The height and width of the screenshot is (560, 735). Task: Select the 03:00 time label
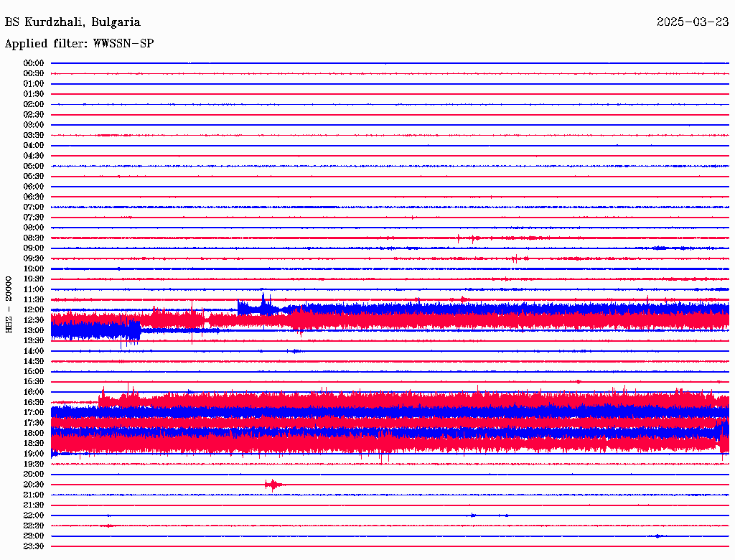point(34,125)
